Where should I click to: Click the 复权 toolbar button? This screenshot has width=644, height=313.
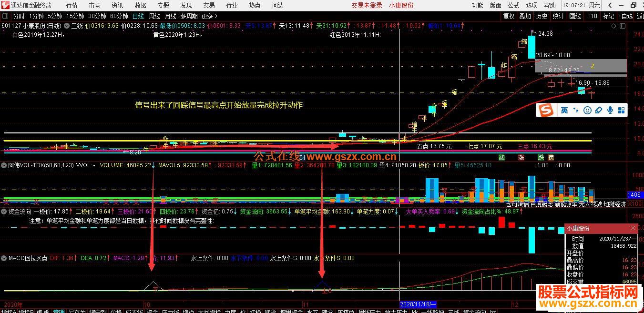pyautogui.click(x=509, y=16)
